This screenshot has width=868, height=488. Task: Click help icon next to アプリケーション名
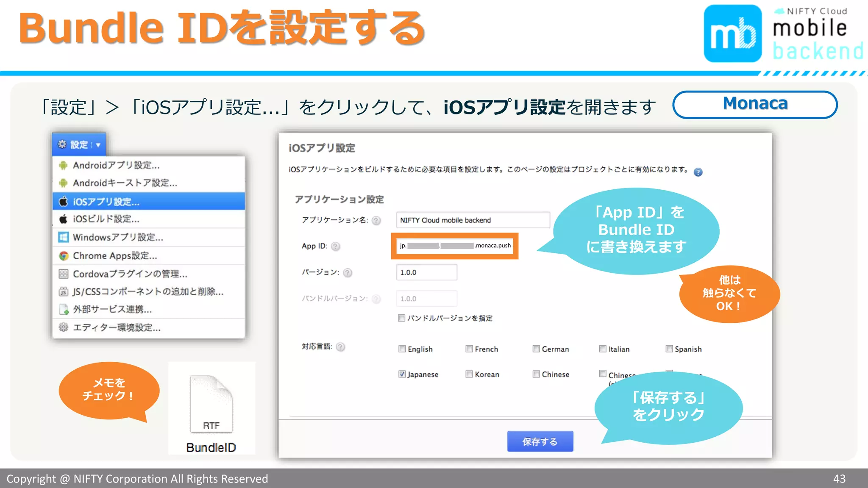(376, 220)
